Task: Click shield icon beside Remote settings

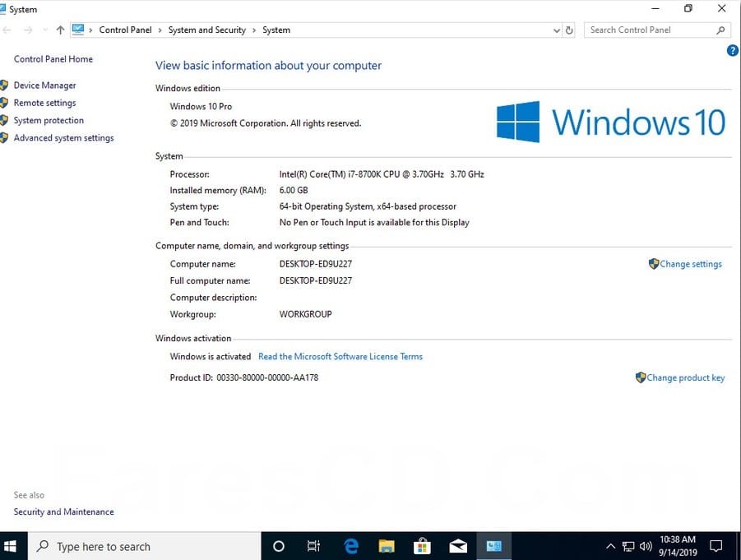Action: coord(4,103)
